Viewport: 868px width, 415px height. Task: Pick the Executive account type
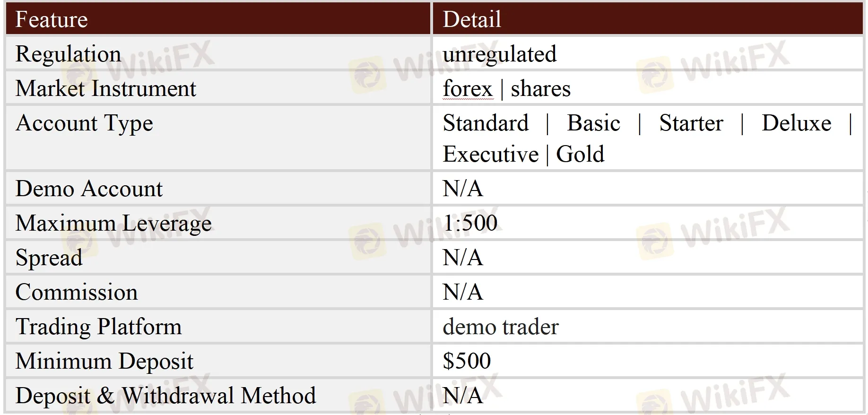pos(490,155)
